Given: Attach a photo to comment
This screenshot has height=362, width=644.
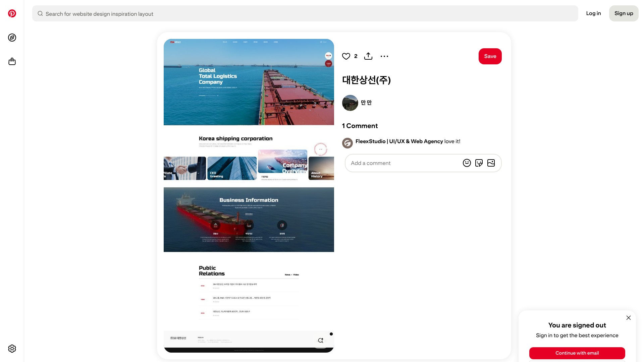Looking at the screenshot, I should [x=491, y=163].
